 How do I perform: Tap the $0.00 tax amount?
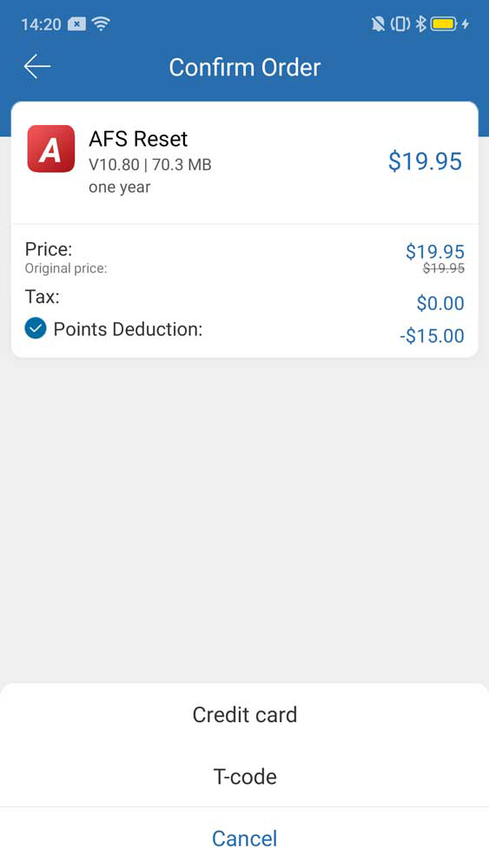tap(440, 303)
